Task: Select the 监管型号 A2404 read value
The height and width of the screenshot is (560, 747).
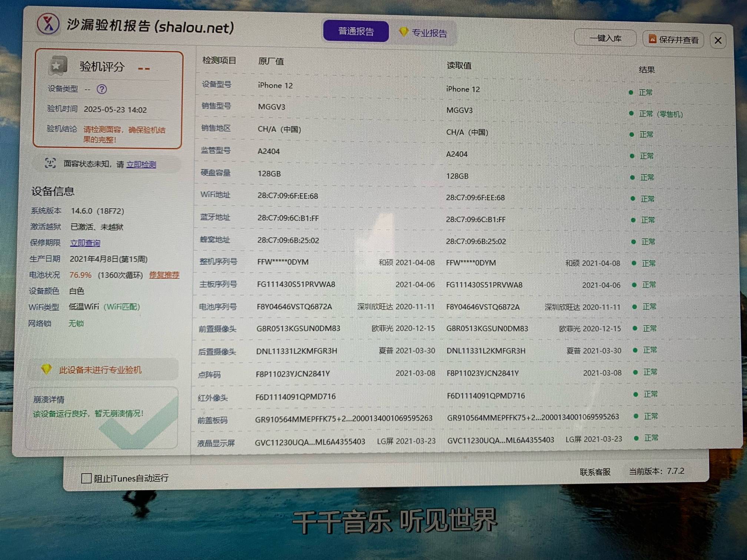Action: click(x=457, y=154)
